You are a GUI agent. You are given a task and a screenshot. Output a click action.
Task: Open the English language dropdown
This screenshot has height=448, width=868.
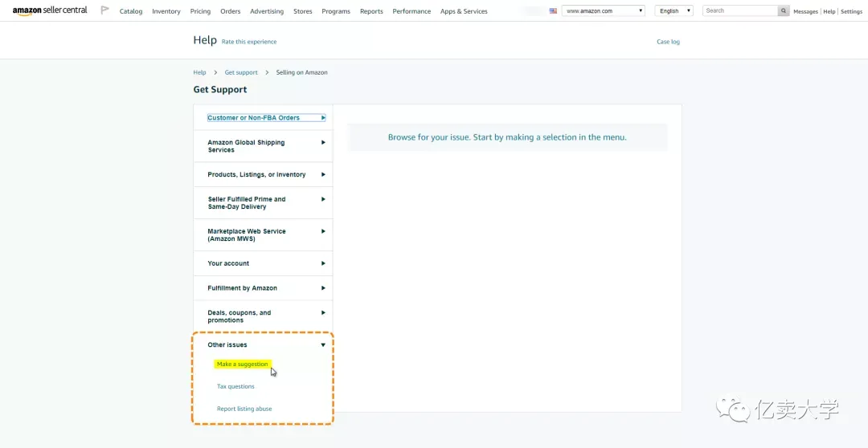(x=674, y=10)
